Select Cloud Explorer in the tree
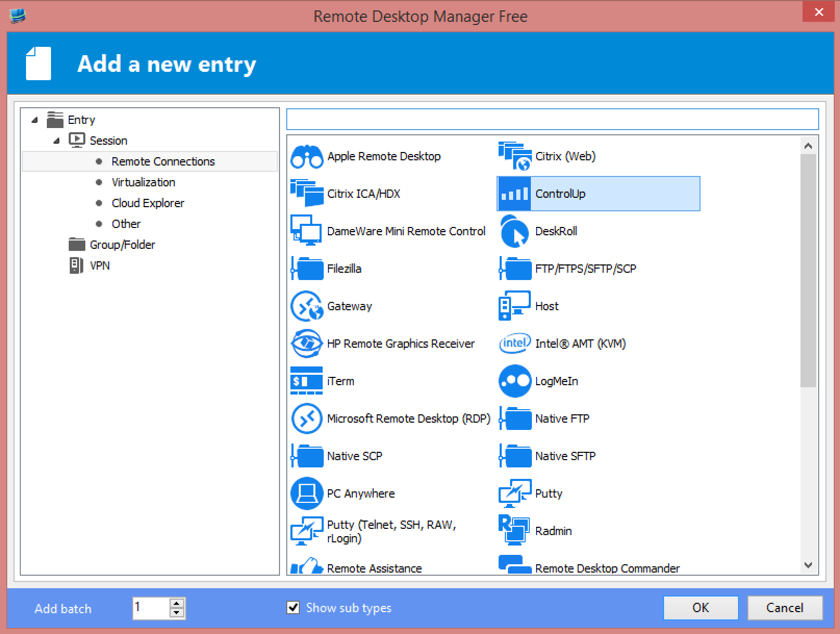 (x=148, y=203)
